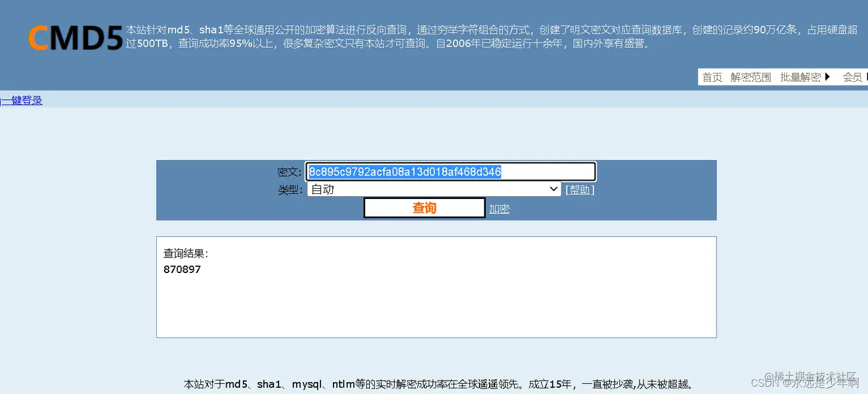Click the query result 870897

click(x=182, y=269)
